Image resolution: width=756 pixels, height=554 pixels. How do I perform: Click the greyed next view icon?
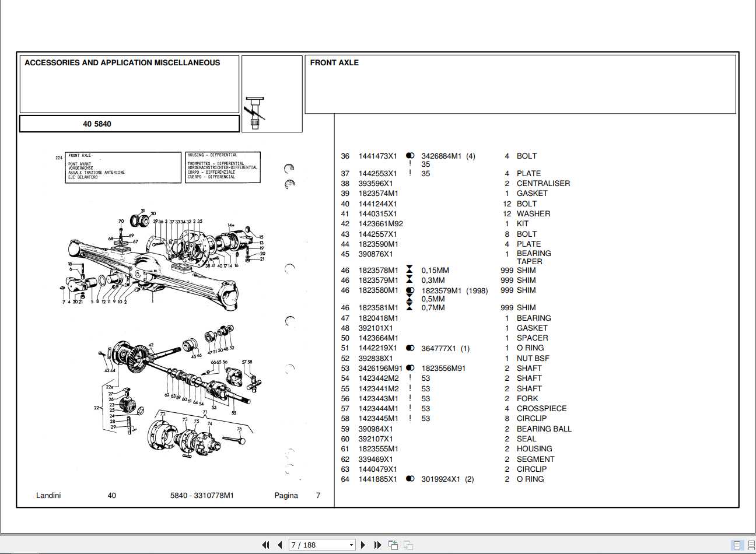(x=408, y=545)
